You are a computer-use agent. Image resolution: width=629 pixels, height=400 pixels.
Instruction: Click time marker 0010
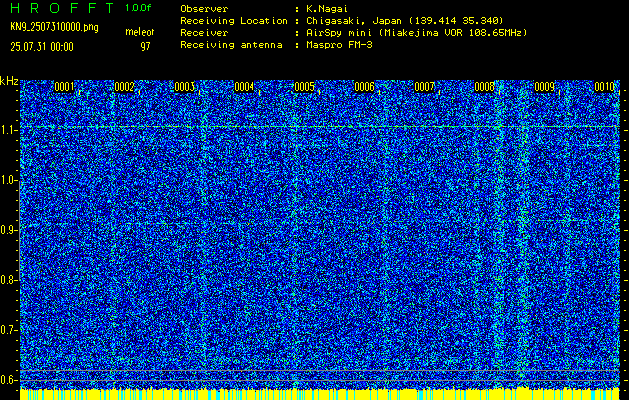coord(604,87)
